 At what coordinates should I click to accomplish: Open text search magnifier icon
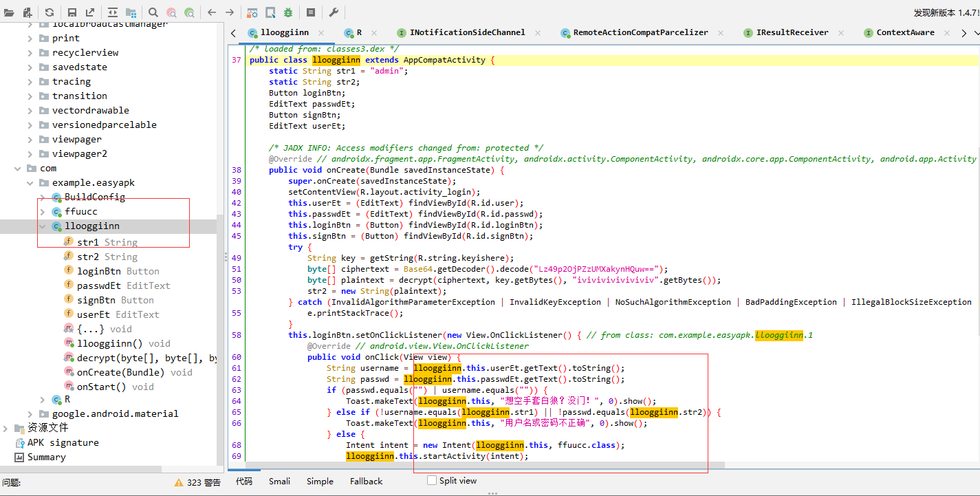(153, 12)
